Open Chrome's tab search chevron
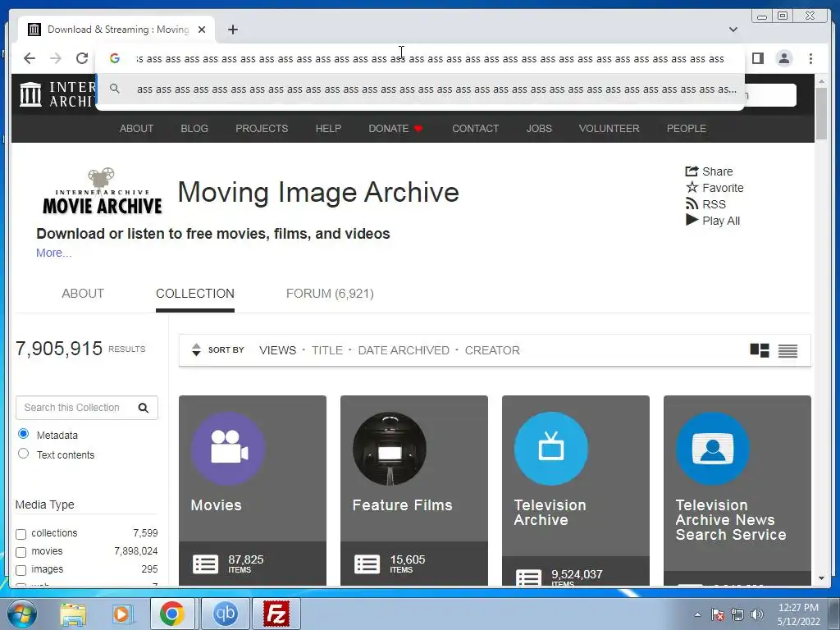Viewport: 840px width, 630px height. (733, 30)
